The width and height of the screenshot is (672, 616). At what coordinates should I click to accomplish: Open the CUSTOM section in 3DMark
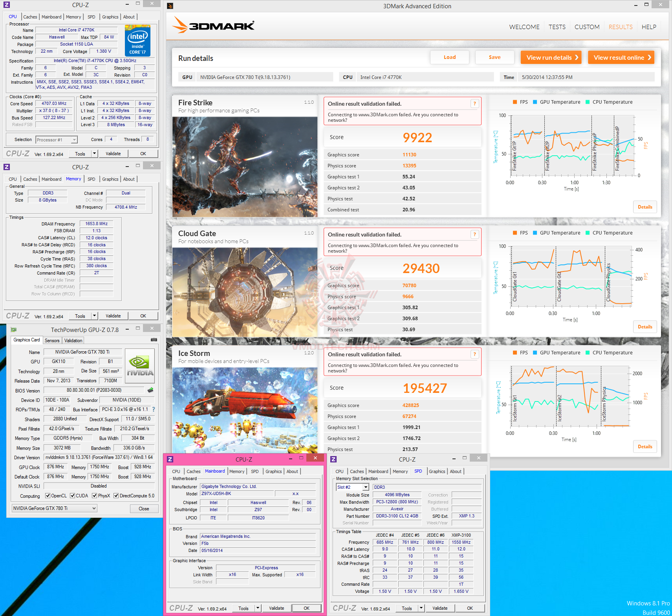click(587, 27)
